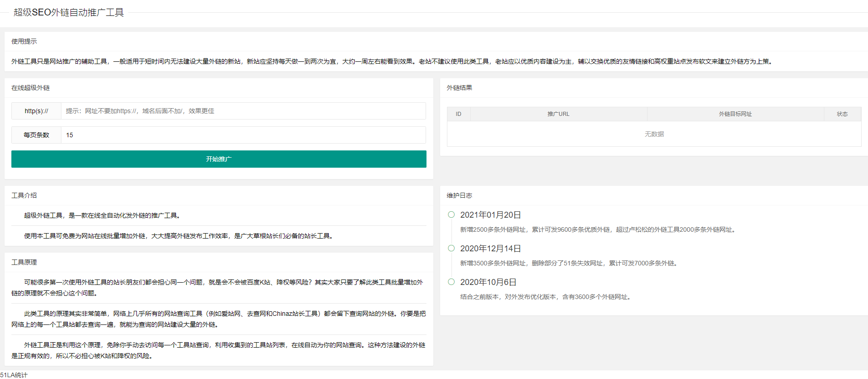Focus the website URL input field
Screen dimensions: 868x379
point(243,111)
